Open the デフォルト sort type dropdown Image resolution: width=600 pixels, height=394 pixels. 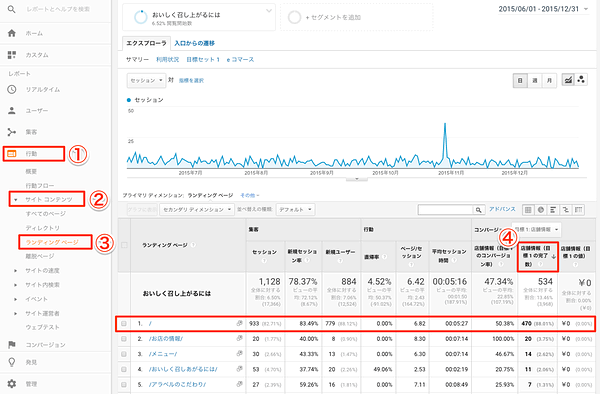[x=295, y=210]
